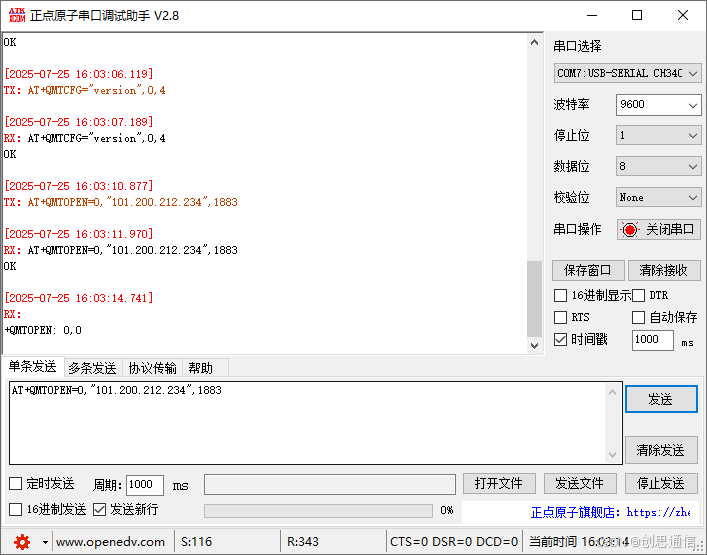
Task: Click the S:116 sent counter
Action: pyautogui.click(x=197, y=541)
